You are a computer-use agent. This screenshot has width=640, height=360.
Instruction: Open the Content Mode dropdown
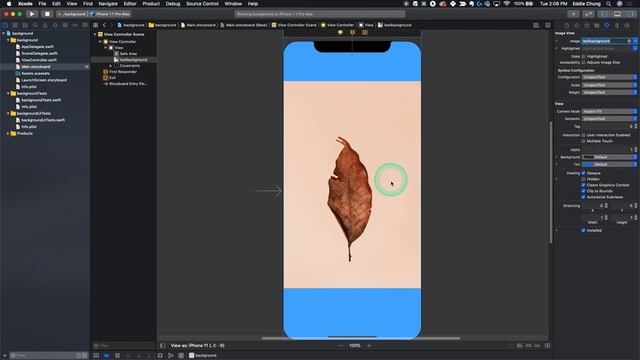[x=609, y=111]
